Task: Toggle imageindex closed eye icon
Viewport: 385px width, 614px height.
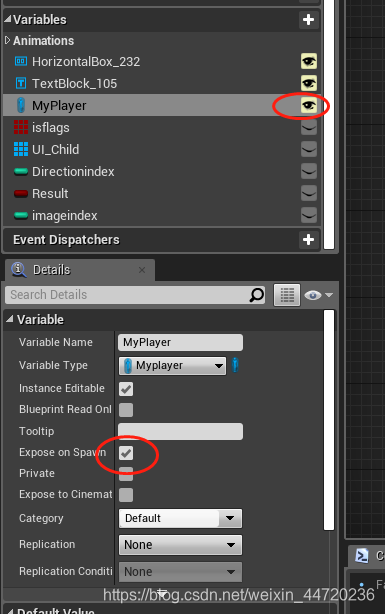Action: tap(309, 215)
